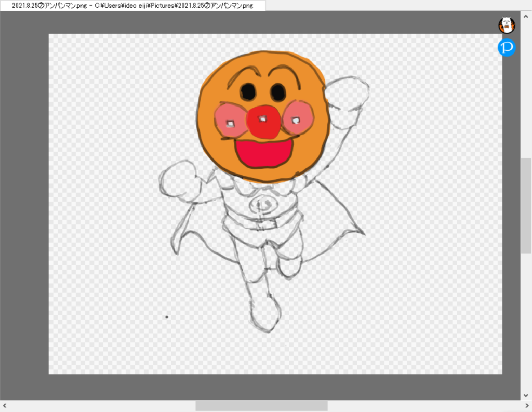Click the left black eye

pos(248,92)
